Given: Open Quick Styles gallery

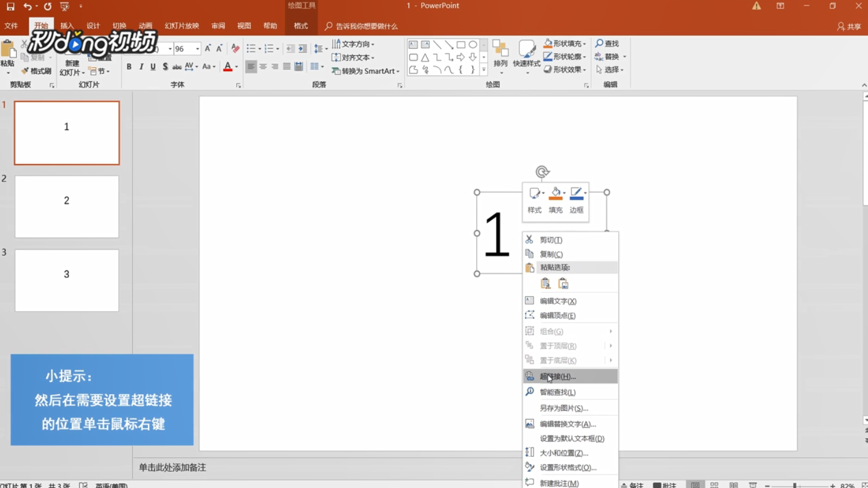Looking at the screenshot, I should [x=527, y=57].
